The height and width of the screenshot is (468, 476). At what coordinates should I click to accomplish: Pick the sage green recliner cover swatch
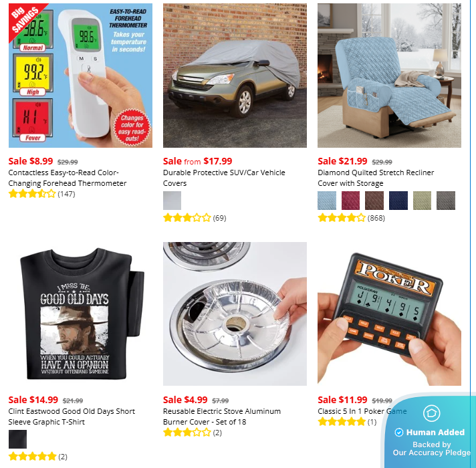[422, 201]
